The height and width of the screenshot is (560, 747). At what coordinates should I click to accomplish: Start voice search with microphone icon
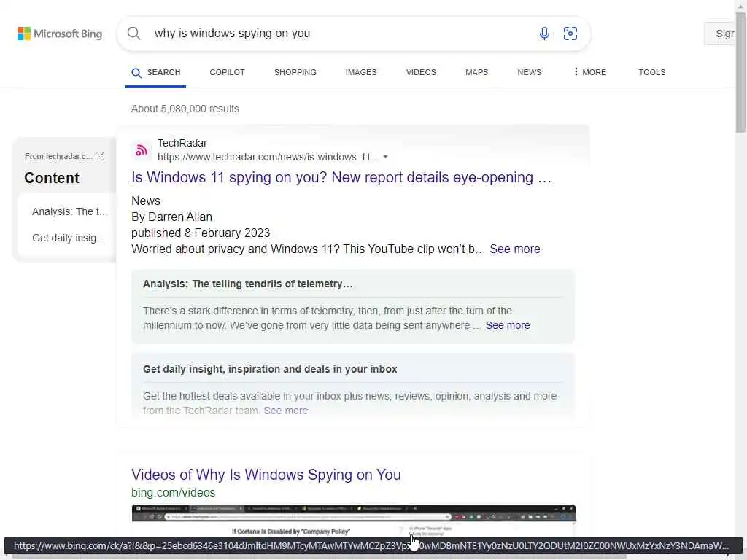[544, 34]
